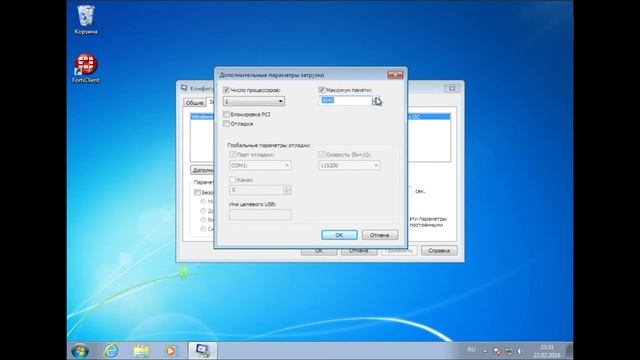Click the Канал number field
Image resolution: width=640 pixels, height=360 pixels.
[x=256, y=190]
